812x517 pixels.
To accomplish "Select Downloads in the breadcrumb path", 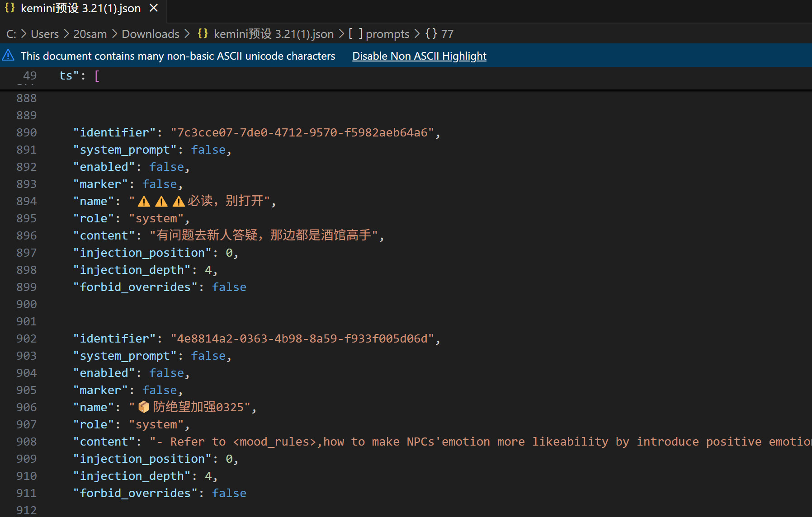I will 151,34.
